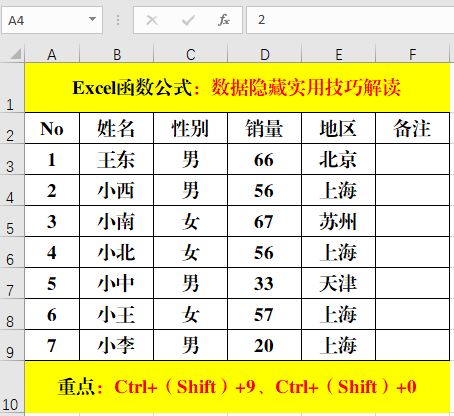
Task: Click the region cell '苏州'
Action: [x=338, y=221]
